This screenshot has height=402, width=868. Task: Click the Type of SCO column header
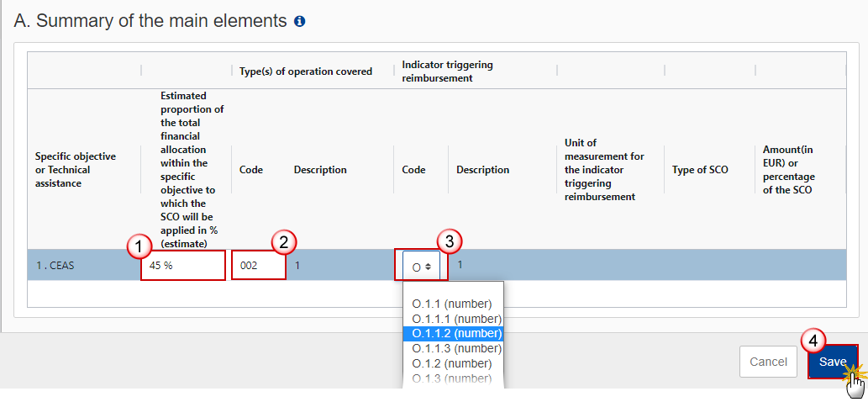(x=700, y=170)
